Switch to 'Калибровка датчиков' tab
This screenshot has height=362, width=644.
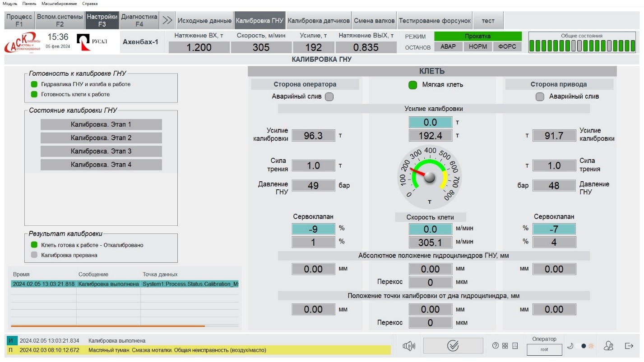(319, 20)
